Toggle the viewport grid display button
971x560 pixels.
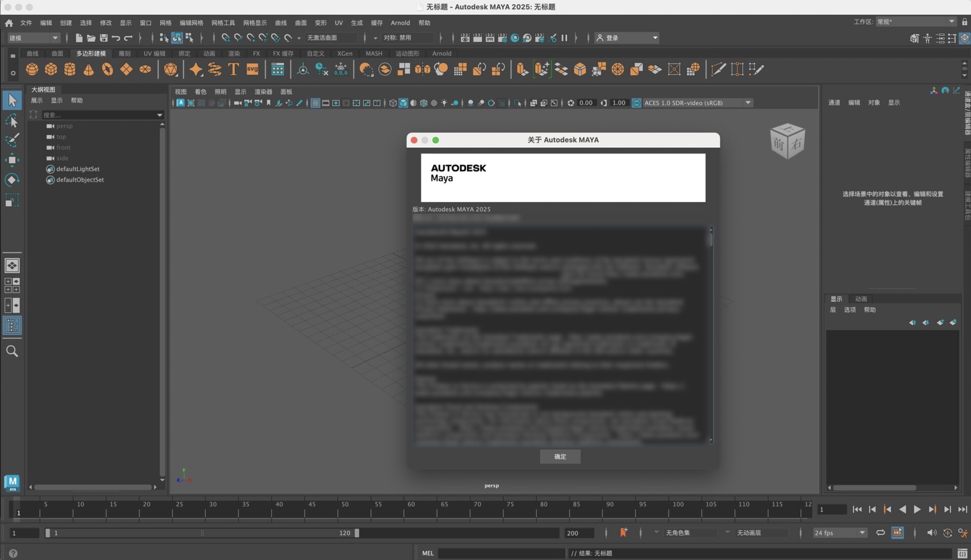click(315, 103)
